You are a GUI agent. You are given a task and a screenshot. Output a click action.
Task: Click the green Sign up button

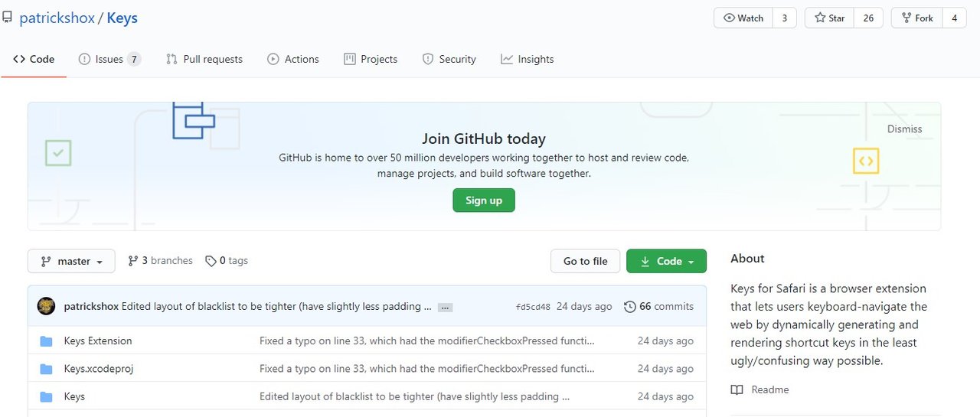(484, 200)
